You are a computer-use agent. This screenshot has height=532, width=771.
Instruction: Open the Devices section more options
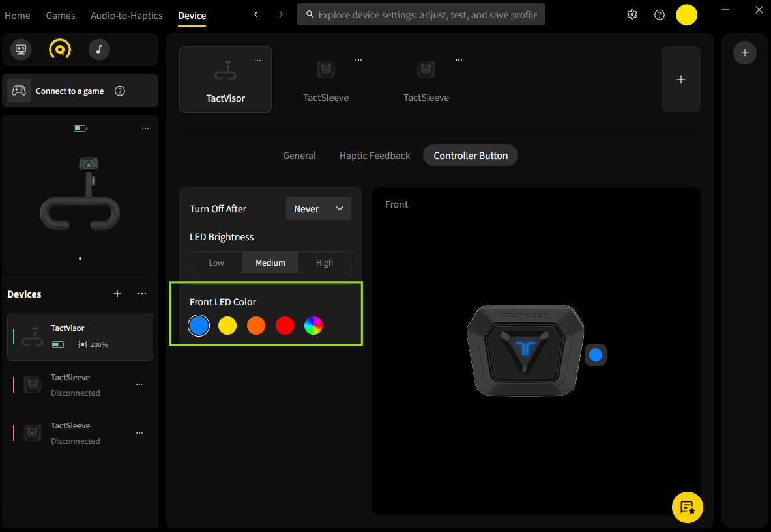(x=142, y=294)
